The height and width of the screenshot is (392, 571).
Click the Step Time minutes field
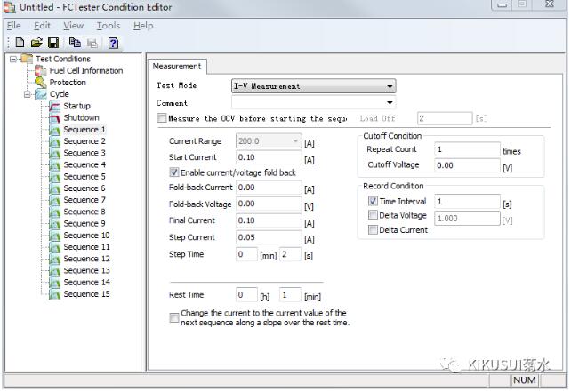tap(246, 254)
